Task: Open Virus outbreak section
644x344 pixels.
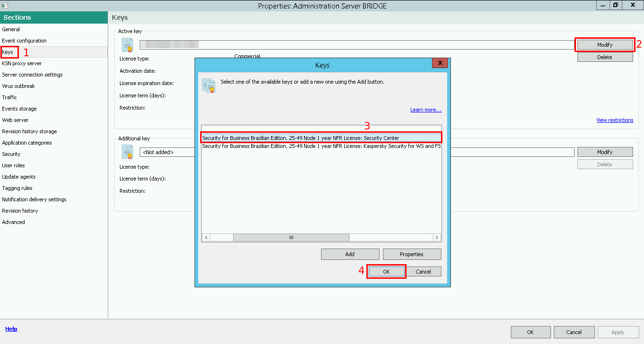Action: tap(18, 86)
